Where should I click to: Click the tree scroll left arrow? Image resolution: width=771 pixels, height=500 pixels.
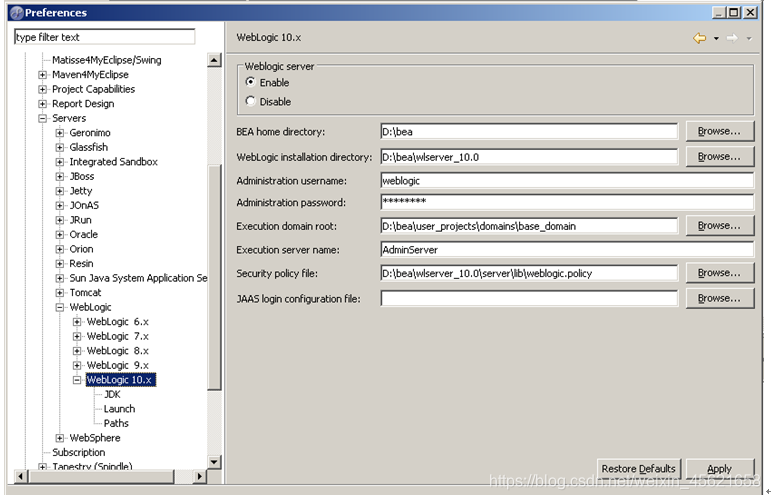[x=21, y=476]
